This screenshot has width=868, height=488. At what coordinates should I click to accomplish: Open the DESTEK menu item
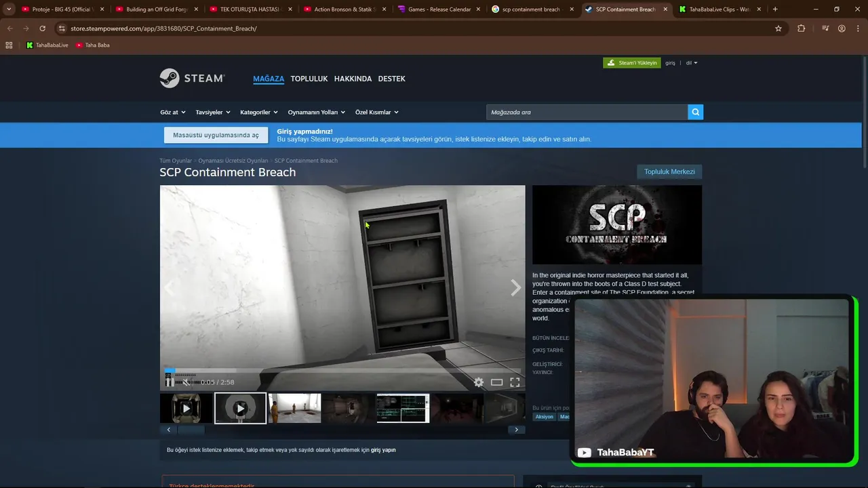[x=391, y=79]
